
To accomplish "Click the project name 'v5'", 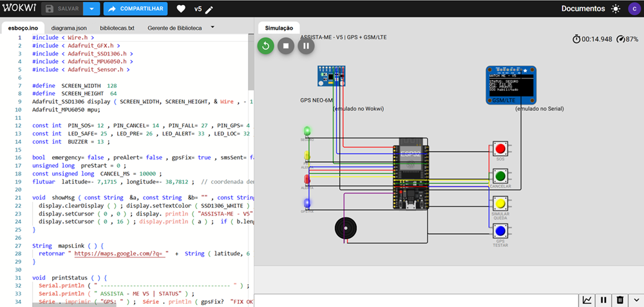I will click(198, 8).
